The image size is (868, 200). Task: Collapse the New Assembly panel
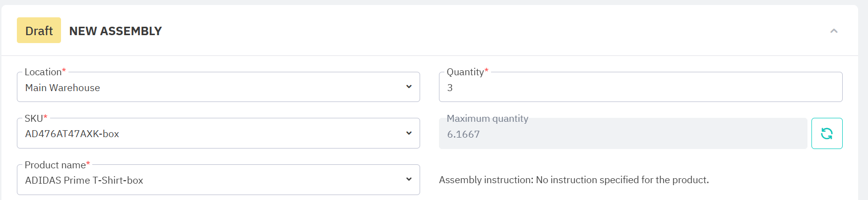click(834, 31)
